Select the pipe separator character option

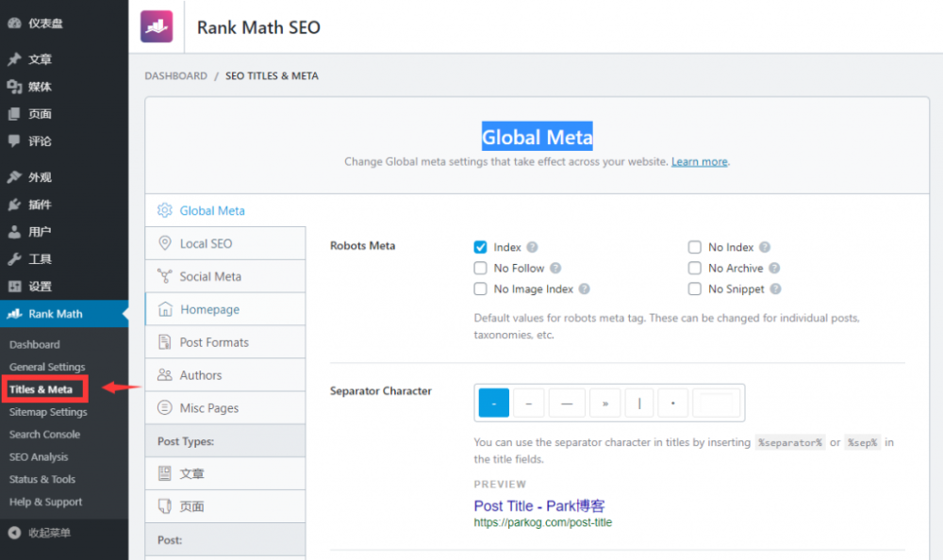pos(639,403)
